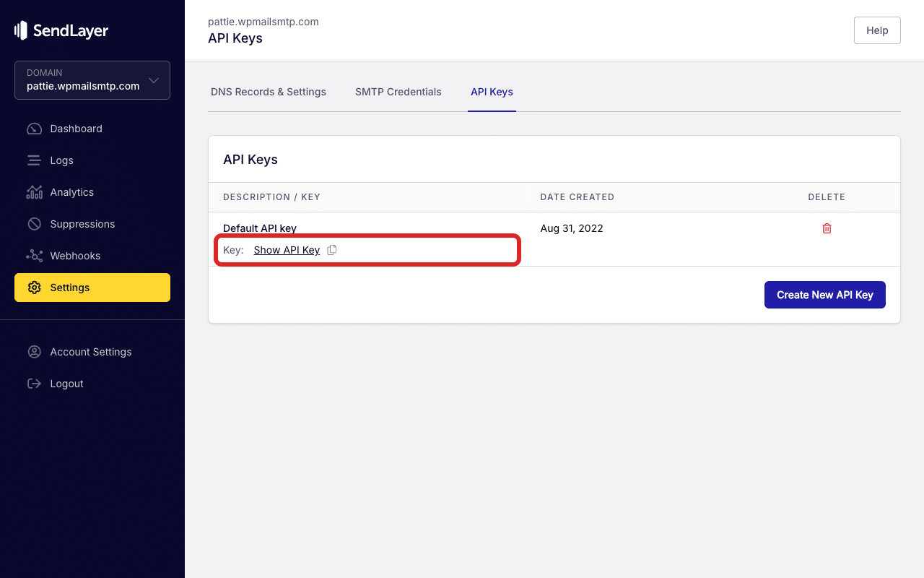Viewport: 924px width, 578px height.
Task: Click the Logout arrow icon
Action: (x=34, y=384)
